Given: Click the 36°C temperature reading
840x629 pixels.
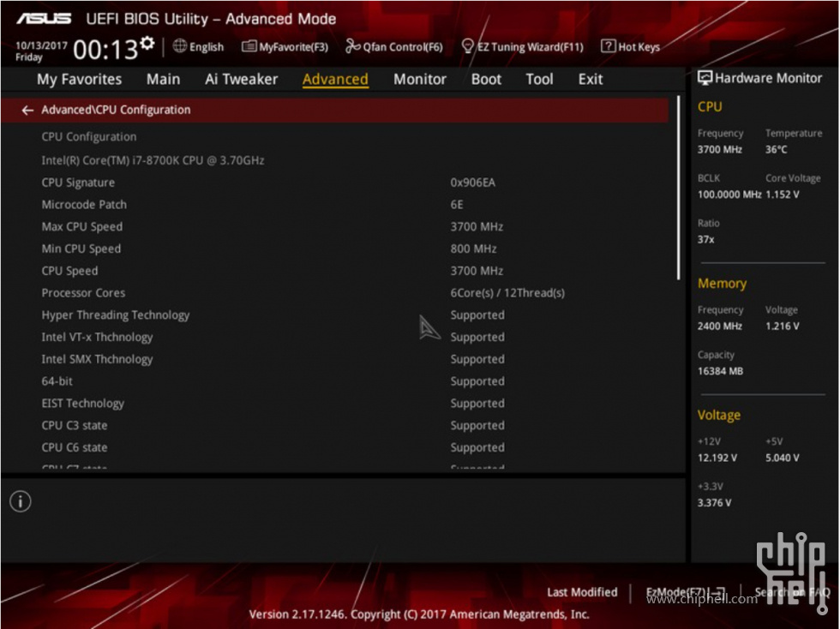Looking at the screenshot, I should point(777,149).
